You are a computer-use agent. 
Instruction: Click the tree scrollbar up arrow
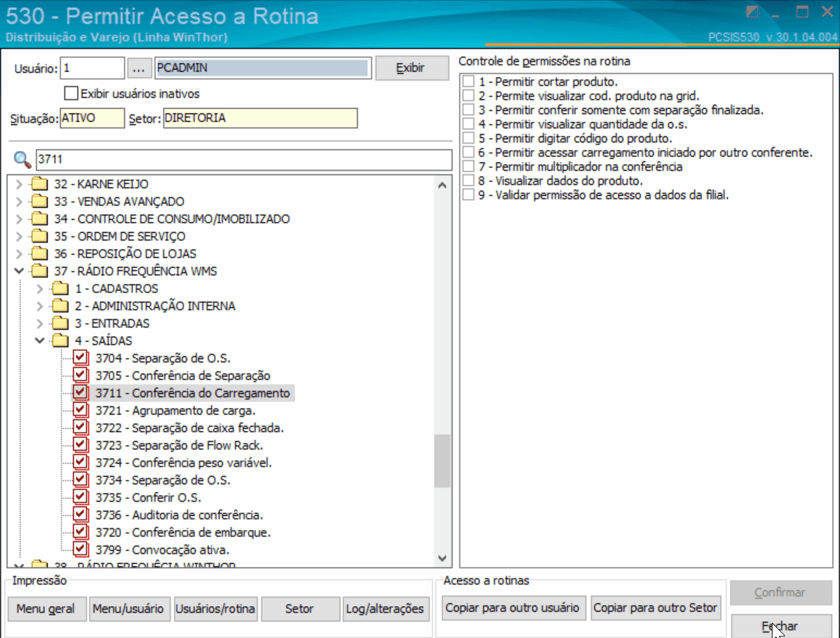click(442, 186)
